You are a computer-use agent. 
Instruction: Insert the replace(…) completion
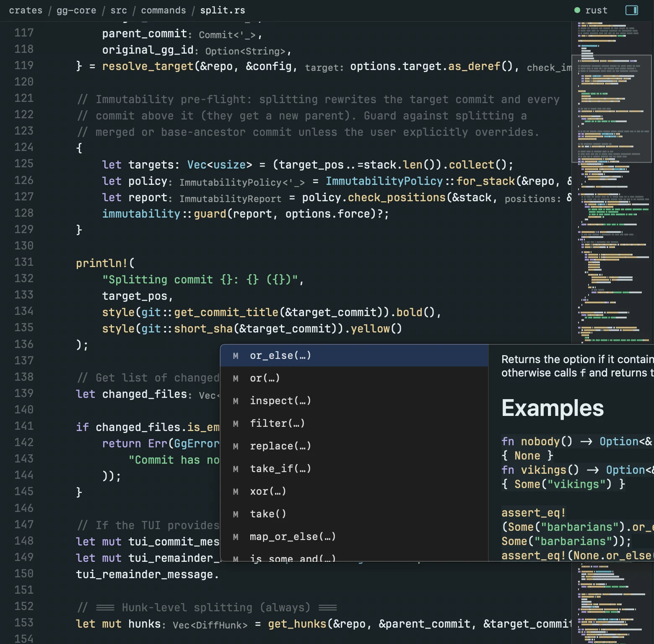tap(354, 446)
